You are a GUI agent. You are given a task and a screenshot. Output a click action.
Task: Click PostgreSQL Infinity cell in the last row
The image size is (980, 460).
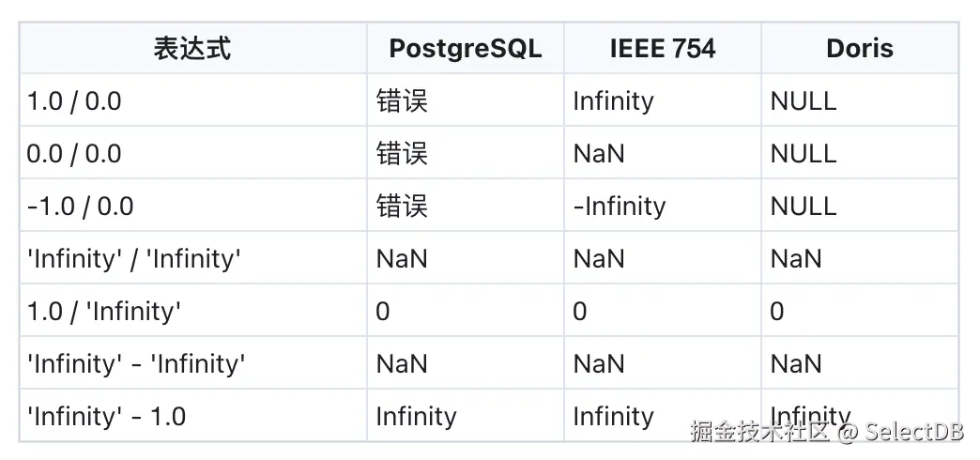click(416, 416)
